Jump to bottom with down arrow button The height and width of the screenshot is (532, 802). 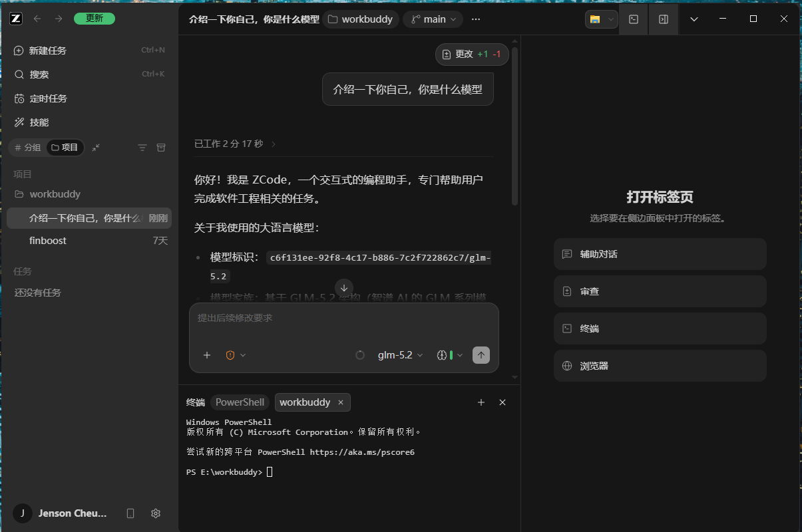[x=344, y=288]
